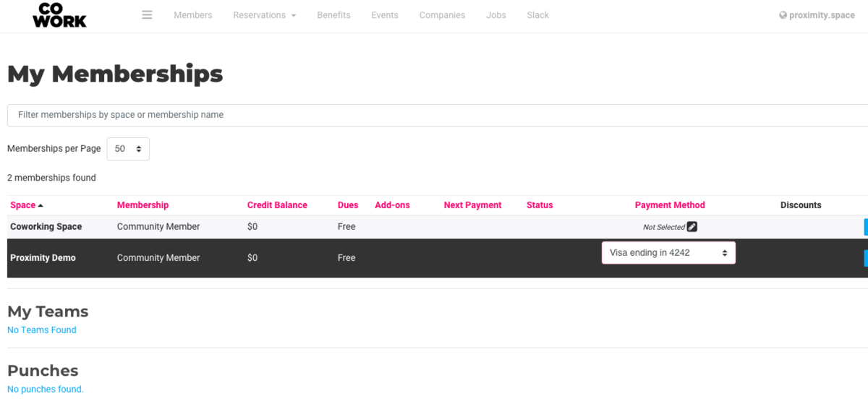This screenshot has width=868, height=404.
Task: Open the Members nav item
Action: 193,15
